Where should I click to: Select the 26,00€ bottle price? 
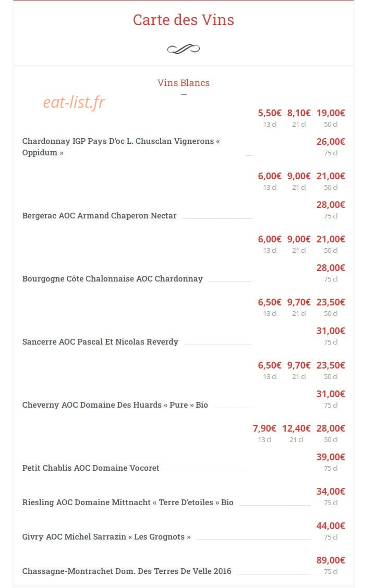pos(331,142)
